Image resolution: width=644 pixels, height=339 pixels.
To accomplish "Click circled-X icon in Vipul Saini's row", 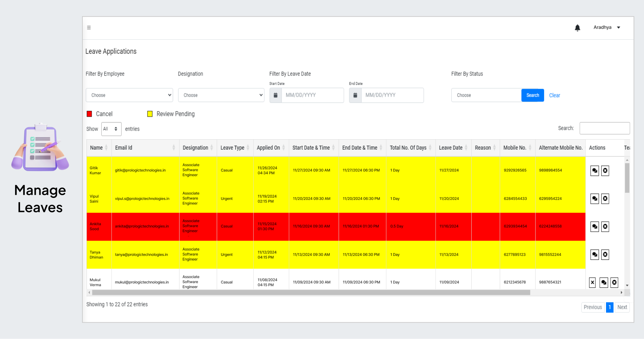I will coord(605,199).
